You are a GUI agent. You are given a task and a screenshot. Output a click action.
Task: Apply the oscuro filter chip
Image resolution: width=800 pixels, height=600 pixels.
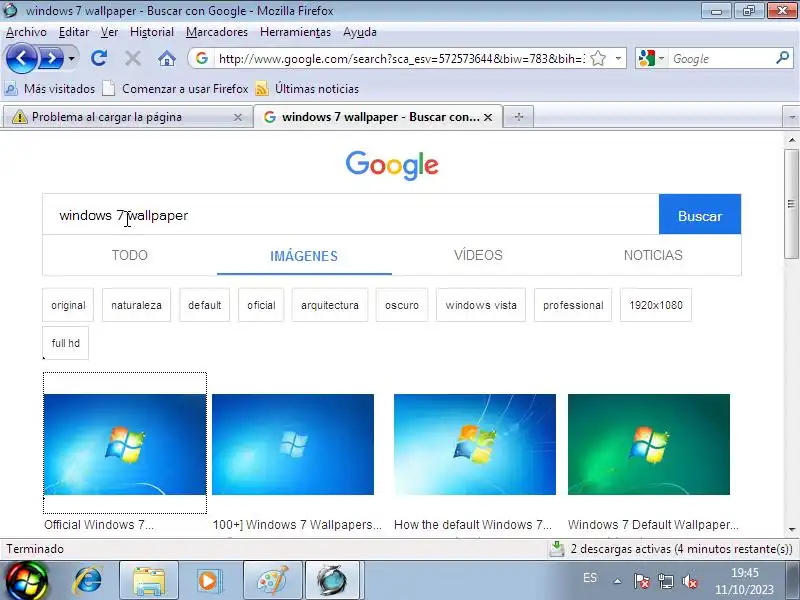(402, 305)
